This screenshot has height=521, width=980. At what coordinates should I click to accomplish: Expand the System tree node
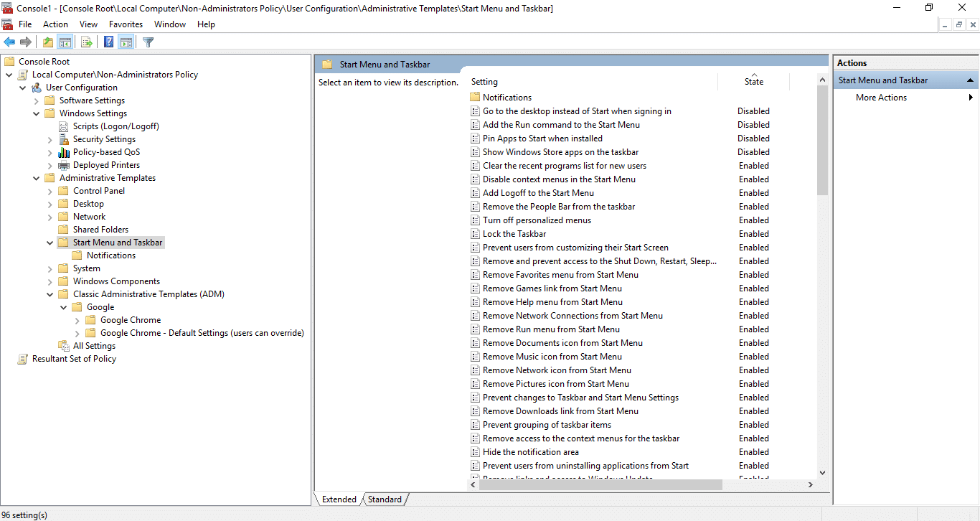click(x=50, y=268)
